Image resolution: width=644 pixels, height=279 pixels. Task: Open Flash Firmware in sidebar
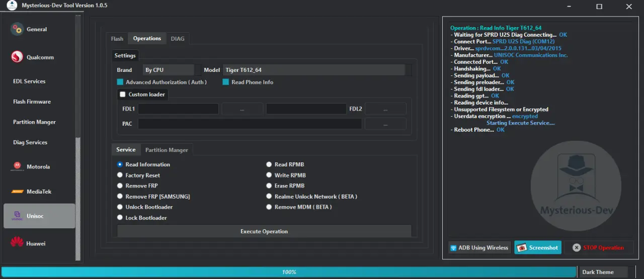[x=32, y=102]
